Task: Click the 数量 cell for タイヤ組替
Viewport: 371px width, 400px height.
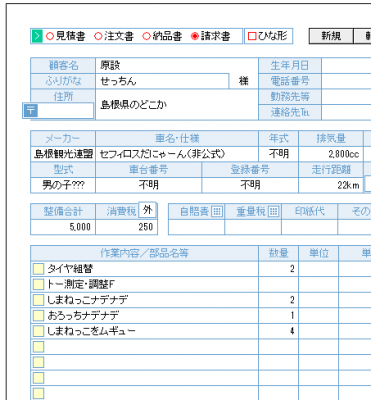Action: pos(278,269)
